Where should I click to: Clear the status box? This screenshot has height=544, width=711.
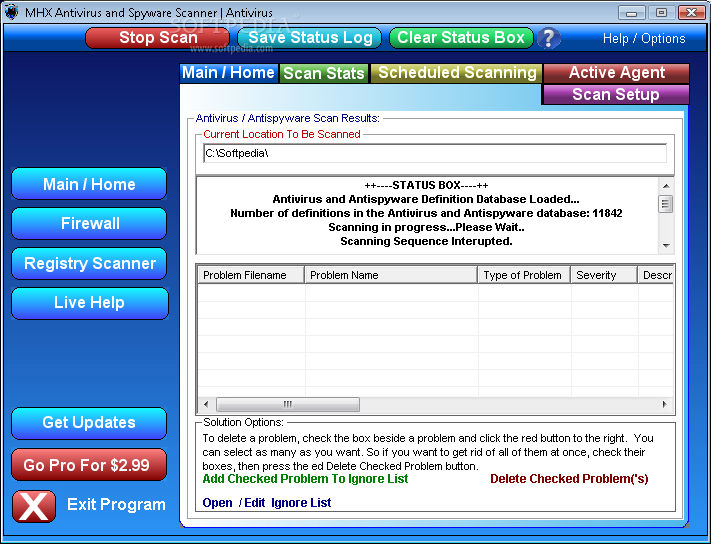coord(461,38)
